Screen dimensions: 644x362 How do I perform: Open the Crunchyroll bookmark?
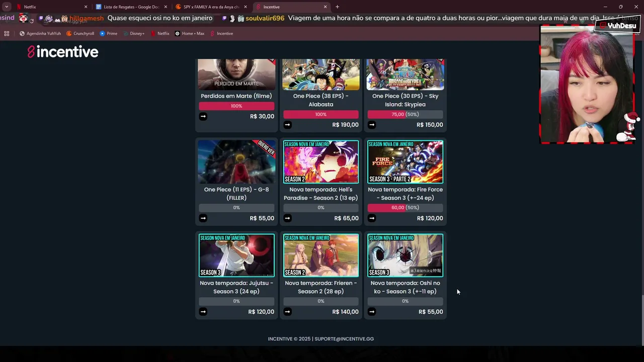(x=80, y=33)
